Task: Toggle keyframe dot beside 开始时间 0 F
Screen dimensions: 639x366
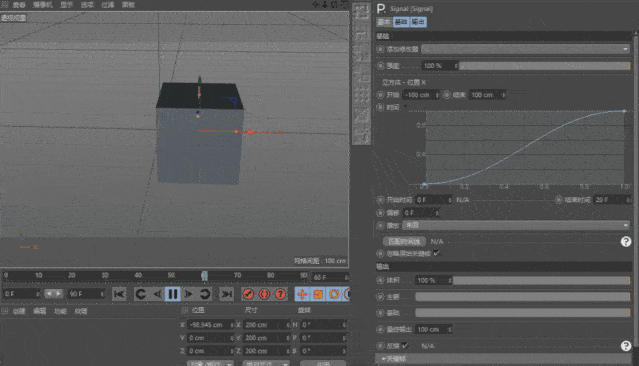Action: (x=380, y=200)
